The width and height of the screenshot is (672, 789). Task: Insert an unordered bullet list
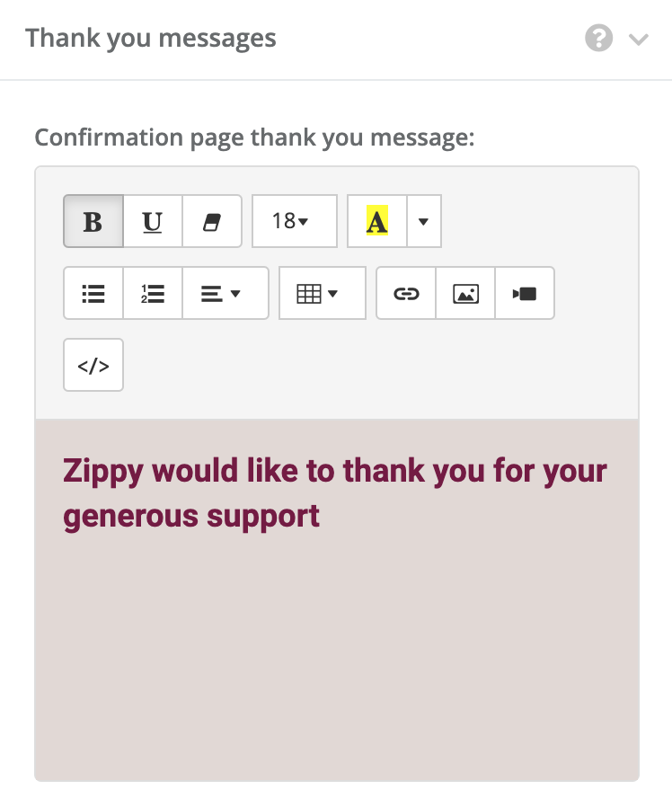93,293
